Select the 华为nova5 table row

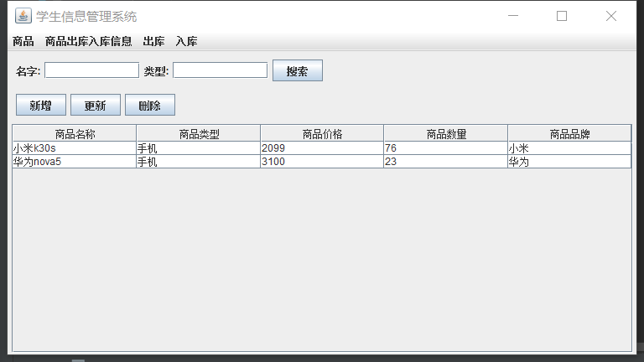point(75,162)
